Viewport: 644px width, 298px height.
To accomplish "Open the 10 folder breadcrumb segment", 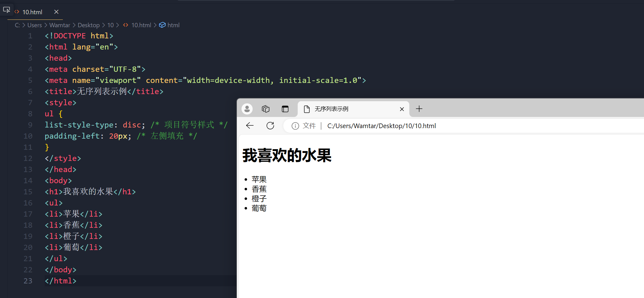I will [x=111, y=25].
